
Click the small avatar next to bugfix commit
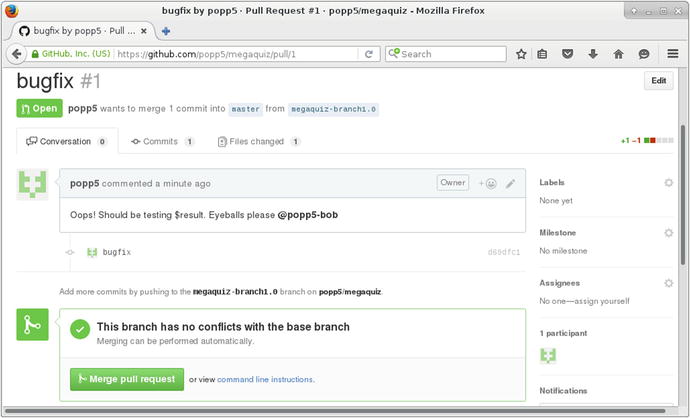(92, 252)
